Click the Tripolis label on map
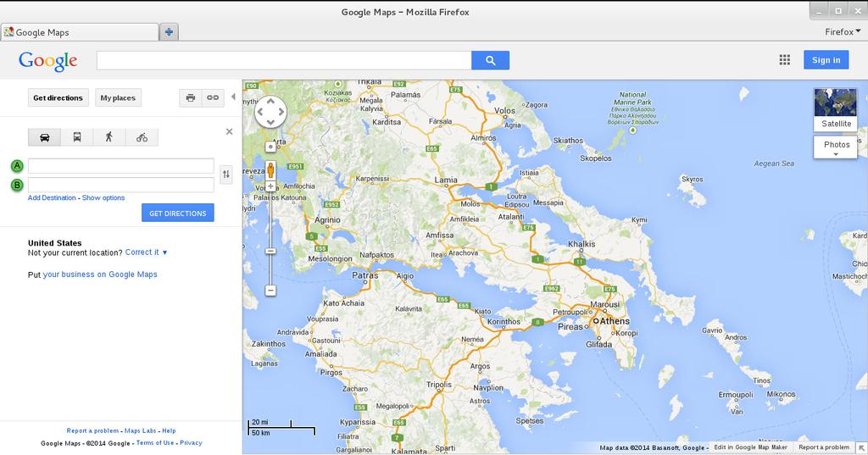 (x=439, y=385)
